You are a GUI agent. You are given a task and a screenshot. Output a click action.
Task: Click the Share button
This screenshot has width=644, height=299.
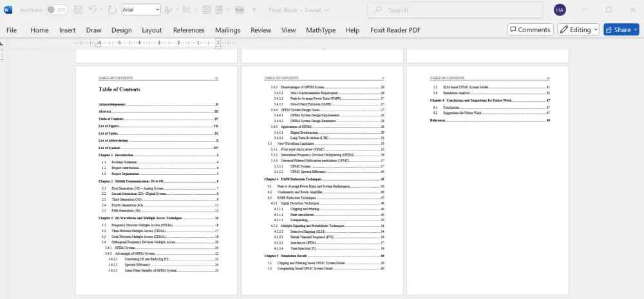621,30
